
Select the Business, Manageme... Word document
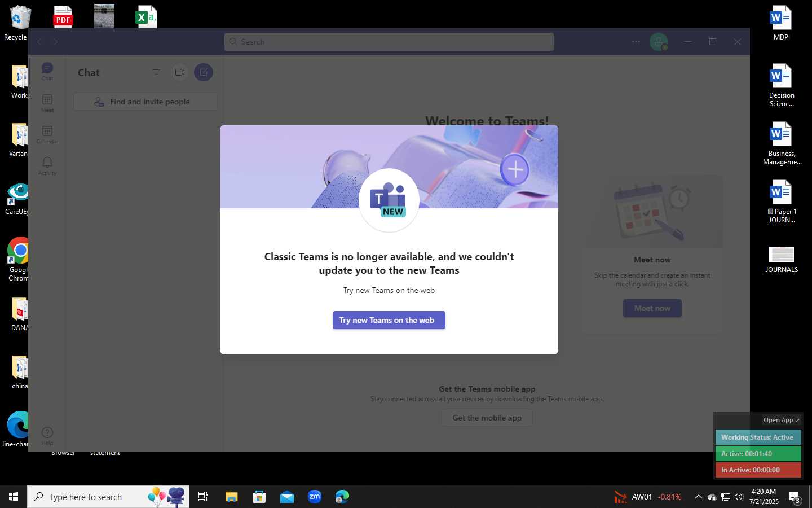pos(782,143)
